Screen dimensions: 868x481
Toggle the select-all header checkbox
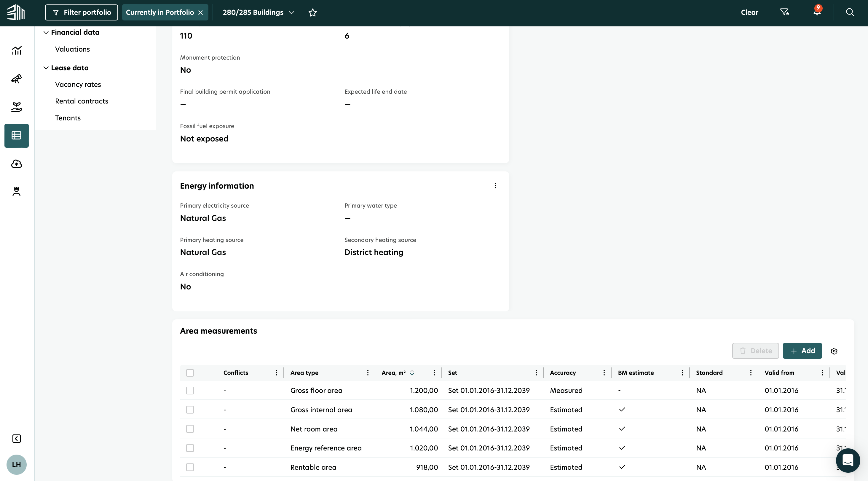point(190,373)
